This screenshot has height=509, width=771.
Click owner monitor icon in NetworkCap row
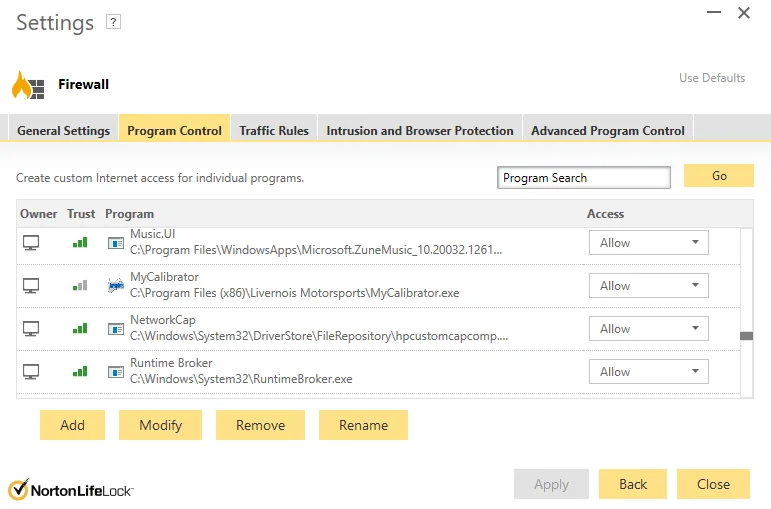tap(31, 329)
